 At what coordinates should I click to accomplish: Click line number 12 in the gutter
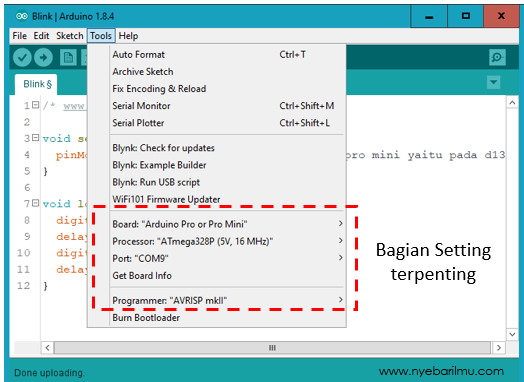tap(23, 285)
